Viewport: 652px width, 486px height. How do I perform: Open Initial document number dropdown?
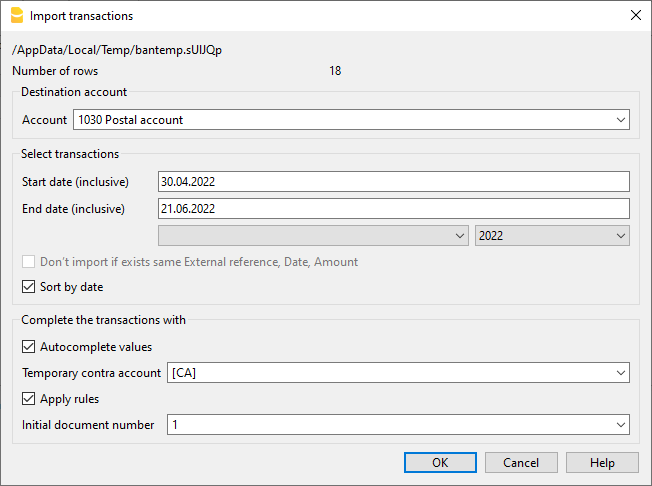(398, 424)
